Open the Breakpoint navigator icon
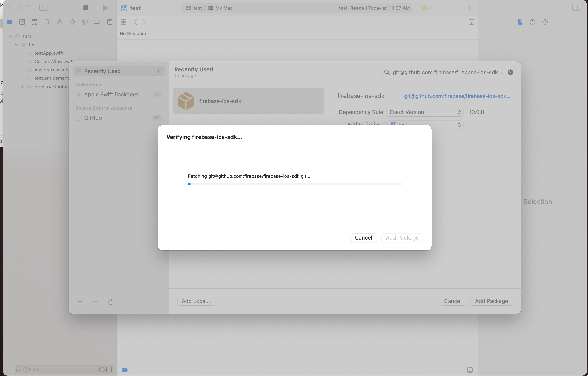588x376 pixels. 97,22
